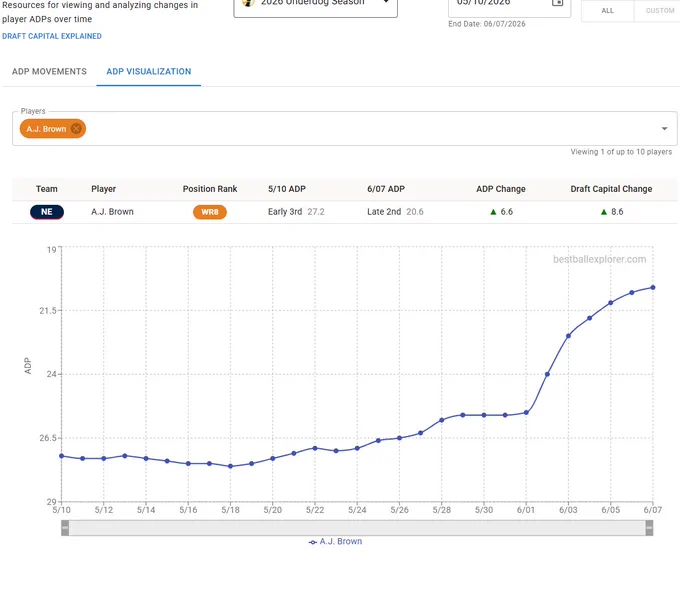Click the 5/18 data point on chart

[230, 466]
